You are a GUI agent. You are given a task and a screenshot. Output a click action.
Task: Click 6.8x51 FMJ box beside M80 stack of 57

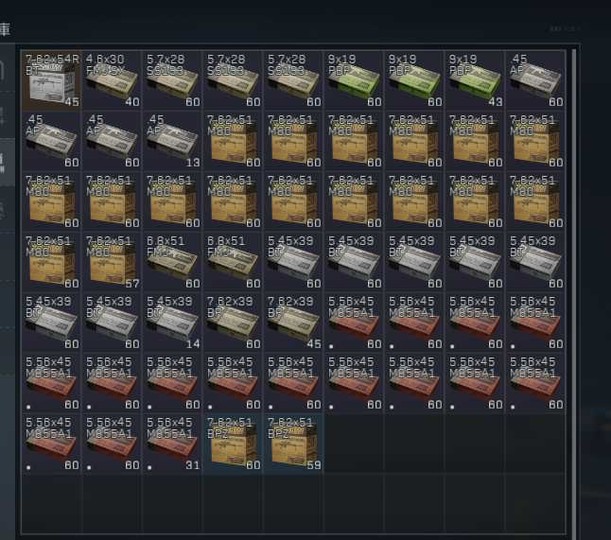173,262
